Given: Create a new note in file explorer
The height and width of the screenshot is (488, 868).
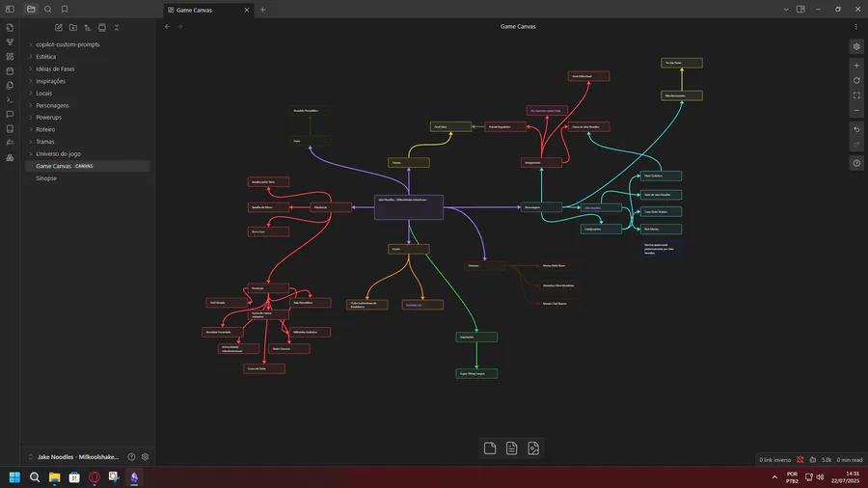Looking at the screenshot, I should tap(59, 27).
